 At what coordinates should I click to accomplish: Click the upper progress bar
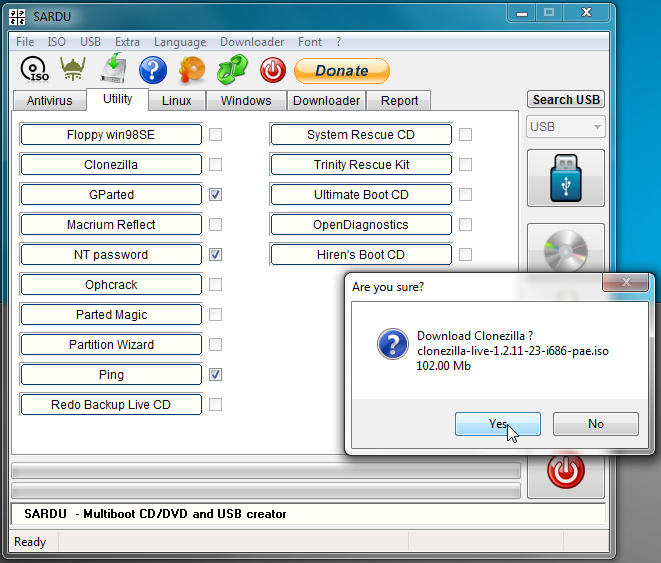click(x=266, y=471)
